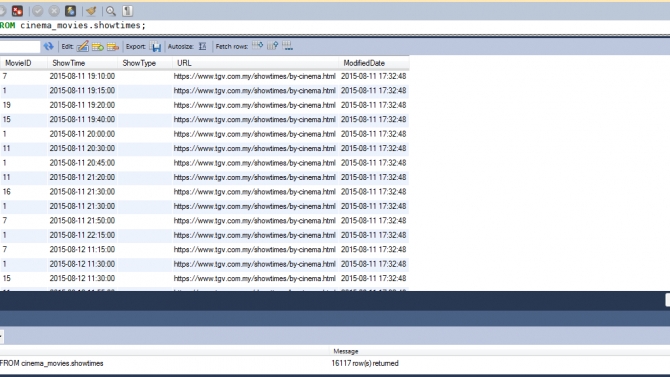Sort by the ShowTime column header
Viewport: 670px width, 377px height.
pos(82,63)
